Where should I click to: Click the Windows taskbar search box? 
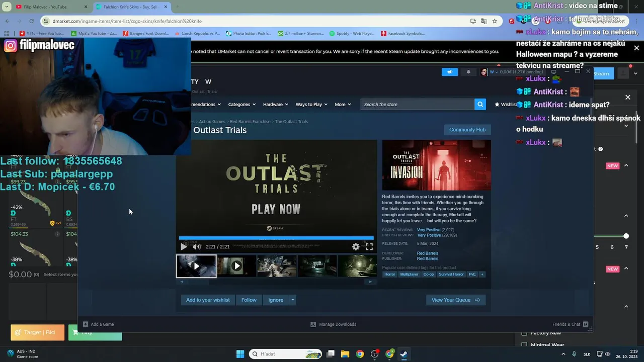(285, 354)
